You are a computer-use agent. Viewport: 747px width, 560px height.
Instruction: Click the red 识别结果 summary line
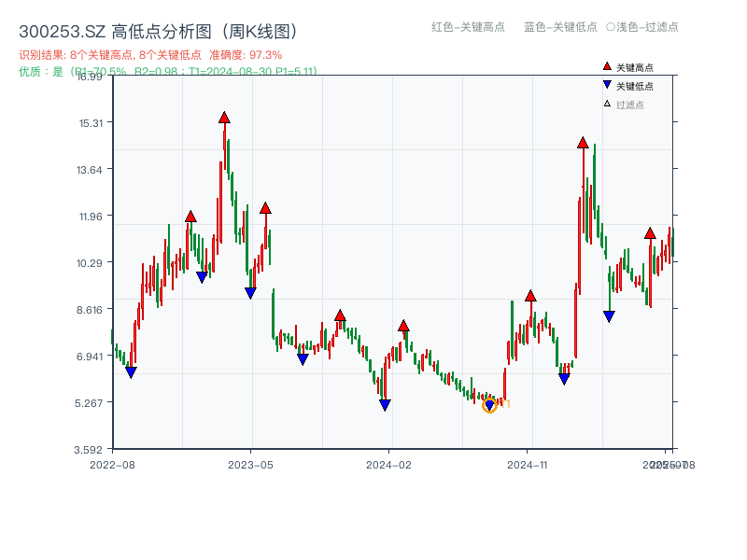pyautogui.click(x=150, y=55)
